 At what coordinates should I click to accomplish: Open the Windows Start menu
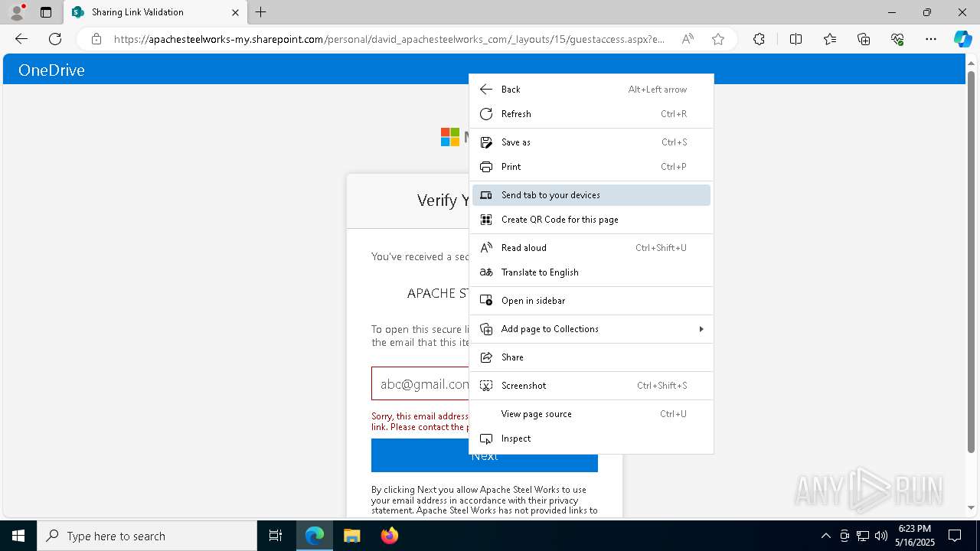[x=18, y=536]
